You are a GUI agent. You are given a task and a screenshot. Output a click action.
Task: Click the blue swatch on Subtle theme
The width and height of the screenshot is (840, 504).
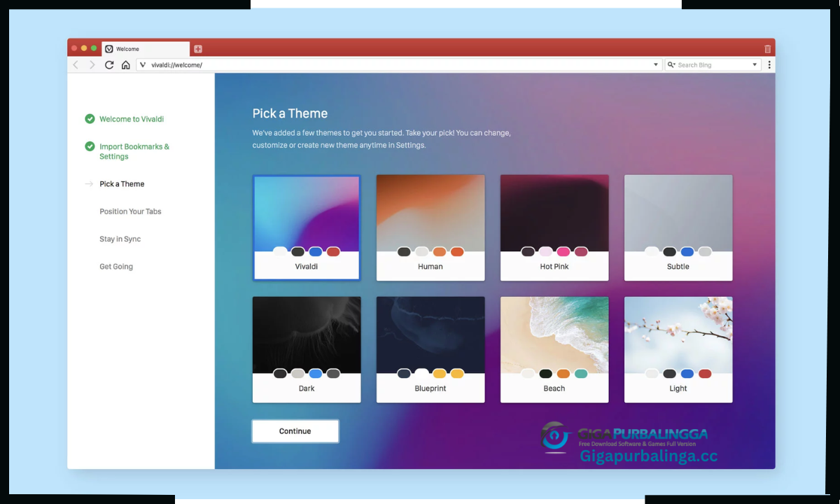(687, 252)
